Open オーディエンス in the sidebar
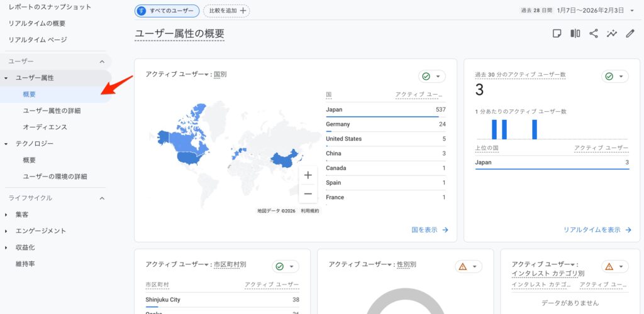Screen dimensions: 644x314 coord(45,127)
